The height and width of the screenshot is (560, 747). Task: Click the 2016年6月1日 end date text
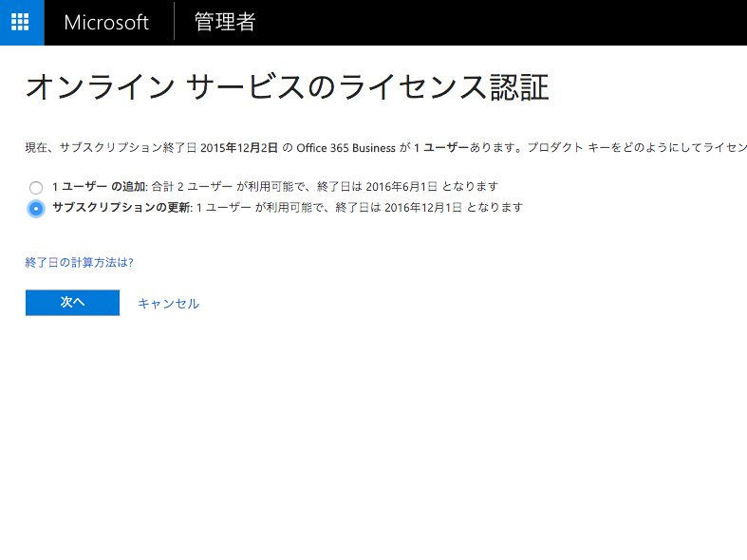[x=402, y=187]
